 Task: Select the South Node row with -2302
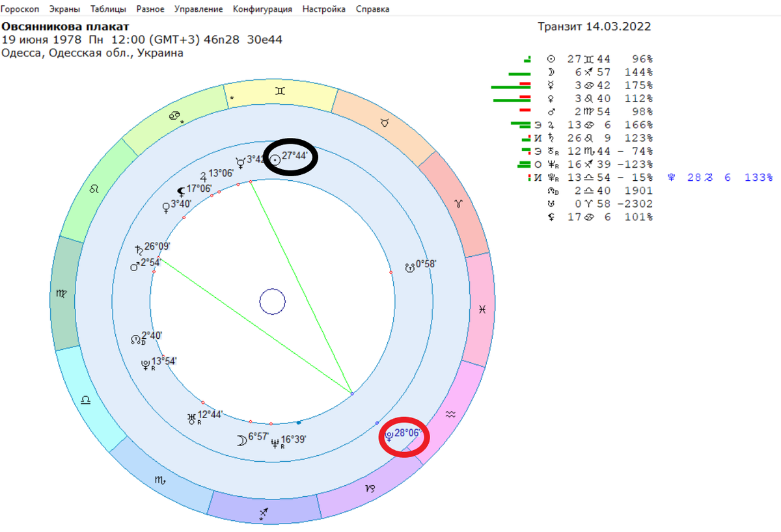click(599, 204)
